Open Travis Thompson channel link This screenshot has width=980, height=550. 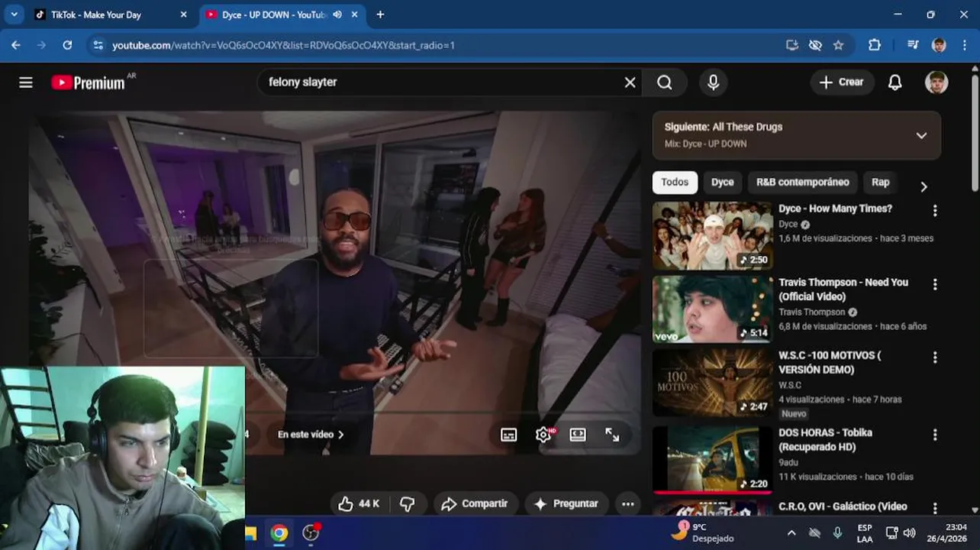(811, 312)
